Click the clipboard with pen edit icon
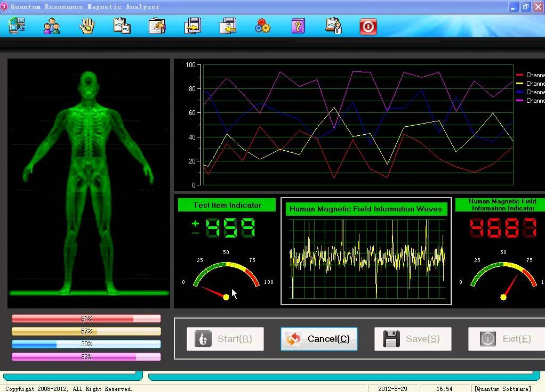 157,27
